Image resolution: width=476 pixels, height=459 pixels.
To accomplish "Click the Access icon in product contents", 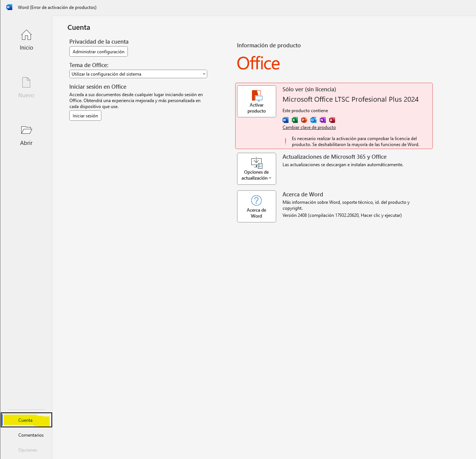I will pyautogui.click(x=332, y=120).
